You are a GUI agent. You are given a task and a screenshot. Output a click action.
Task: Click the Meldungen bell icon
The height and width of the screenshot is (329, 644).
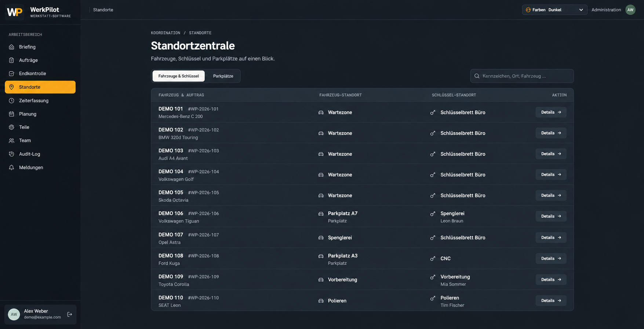(11, 167)
